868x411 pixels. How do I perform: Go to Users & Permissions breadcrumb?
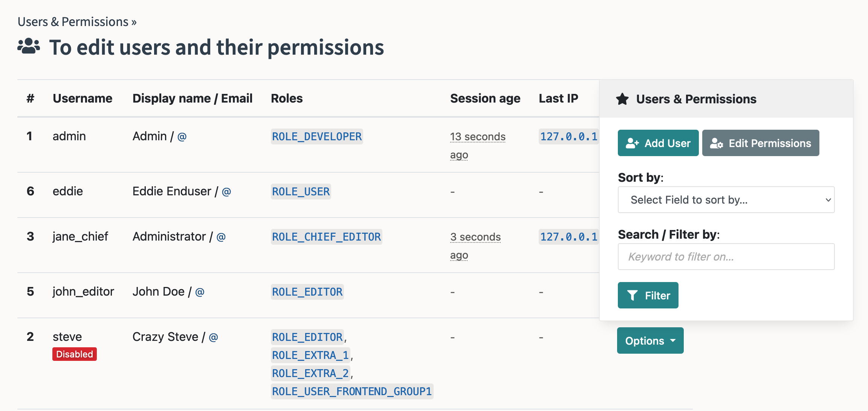pyautogui.click(x=73, y=22)
